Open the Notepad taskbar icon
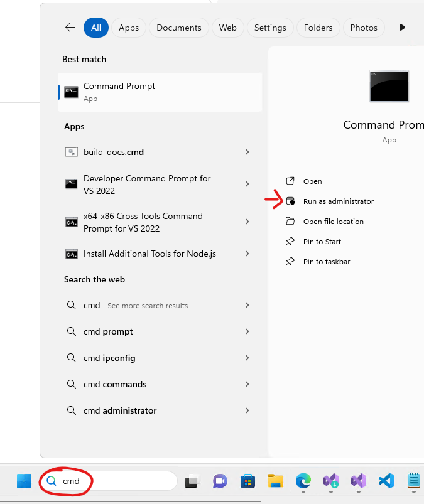424x504 pixels. pyautogui.click(x=414, y=481)
